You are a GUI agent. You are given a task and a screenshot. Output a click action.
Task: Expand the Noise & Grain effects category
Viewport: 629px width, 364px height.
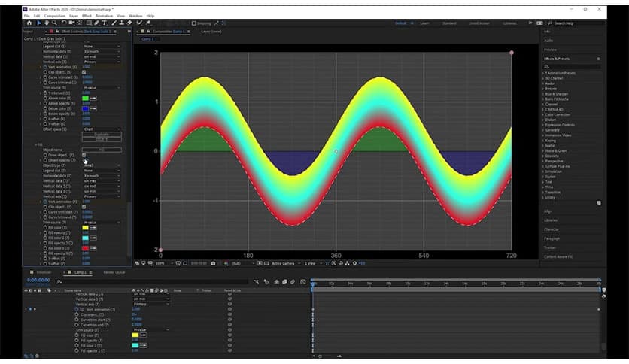(543, 150)
